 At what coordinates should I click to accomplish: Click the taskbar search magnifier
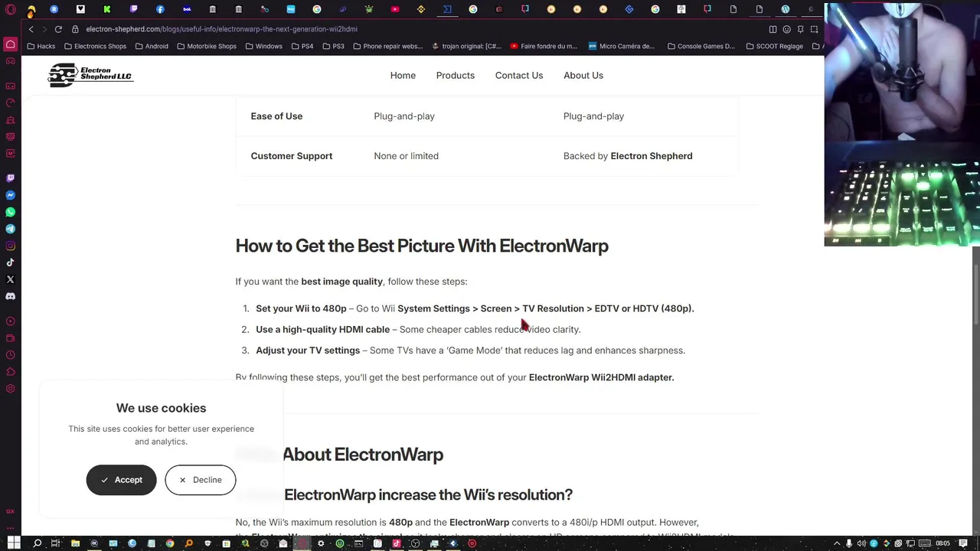click(37, 543)
